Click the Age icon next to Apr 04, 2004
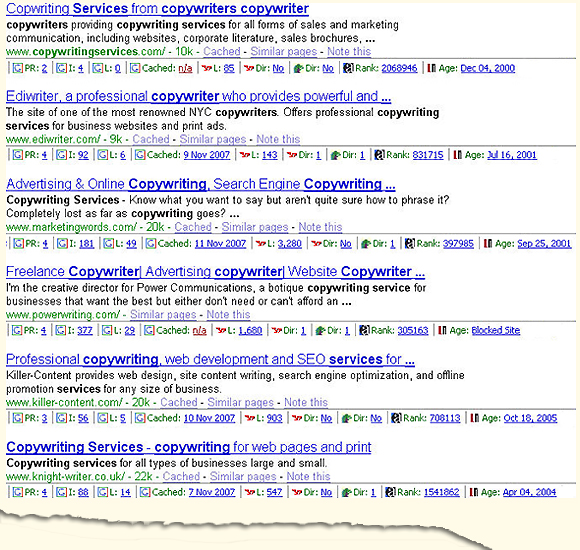The image size is (580, 550). click(x=474, y=492)
